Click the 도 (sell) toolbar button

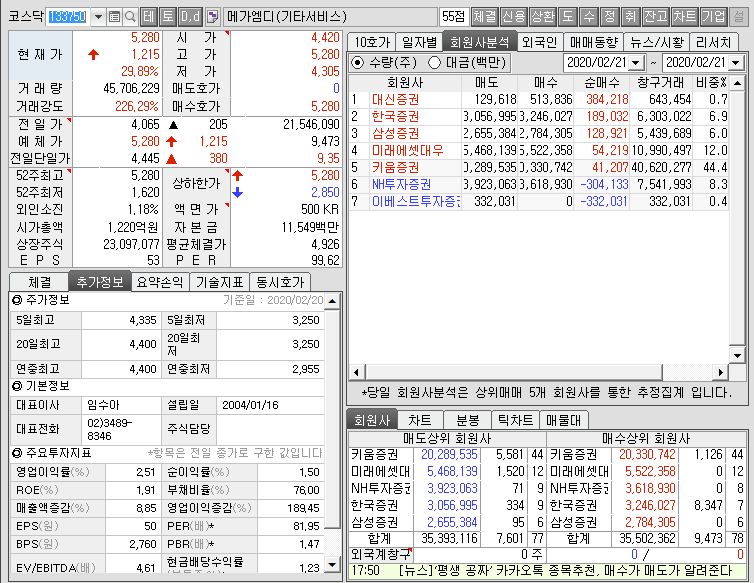click(567, 17)
